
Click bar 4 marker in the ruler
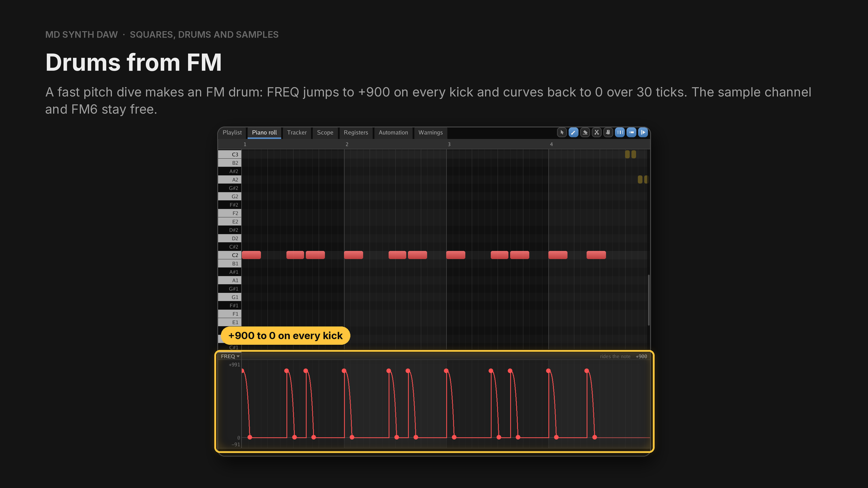point(551,144)
